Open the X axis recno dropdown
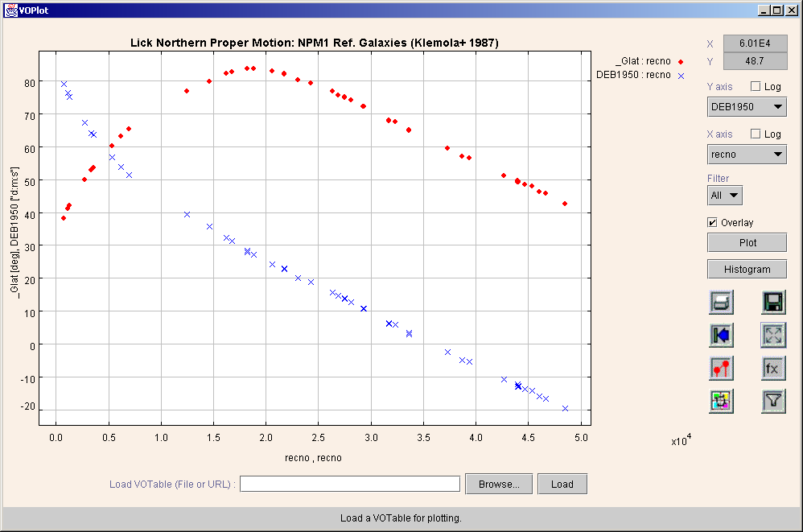The width and height of the screenshot is (803, 532). (x=747, y=154)
